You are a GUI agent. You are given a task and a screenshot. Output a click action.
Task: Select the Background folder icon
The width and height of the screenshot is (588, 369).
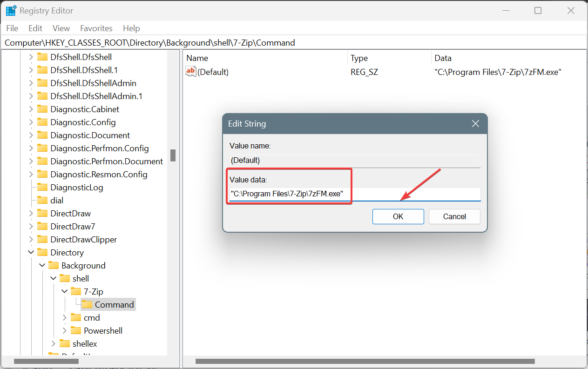click(54, 265)
